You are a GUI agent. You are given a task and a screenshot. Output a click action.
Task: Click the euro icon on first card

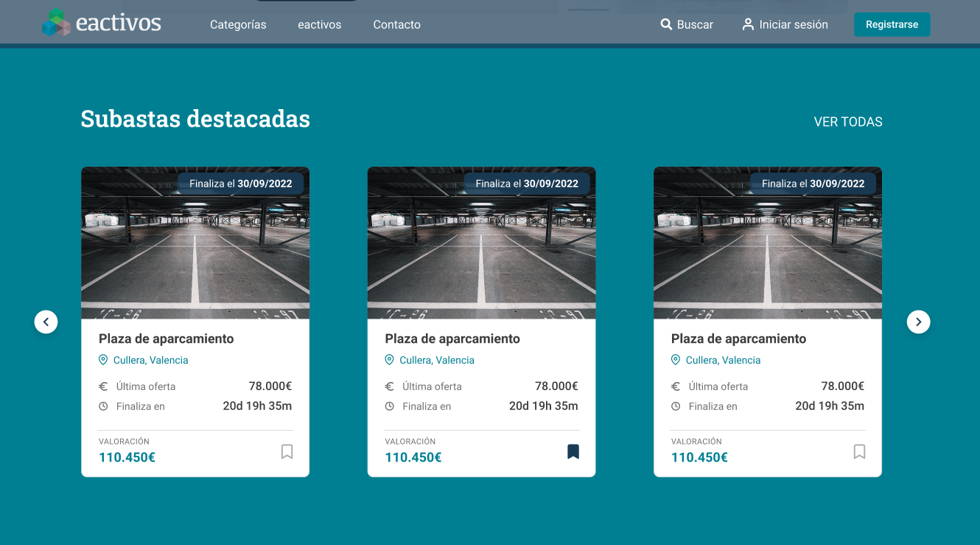tap(103, 386)
